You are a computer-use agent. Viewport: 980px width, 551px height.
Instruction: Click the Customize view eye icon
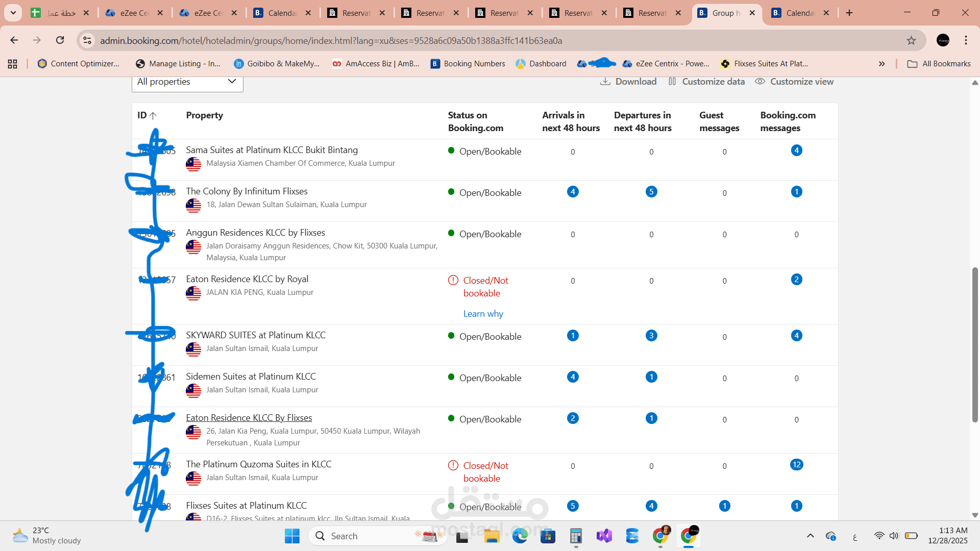(x=760, y=82)
